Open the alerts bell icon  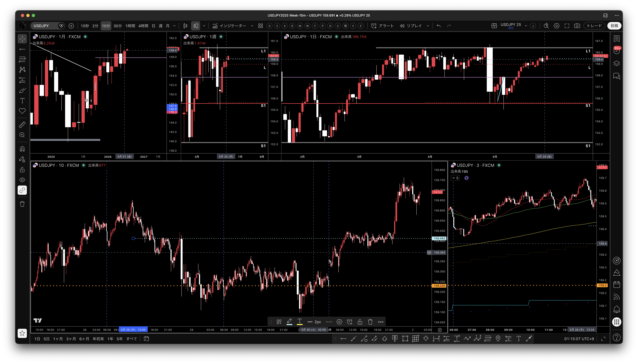[x=616, y=309]
